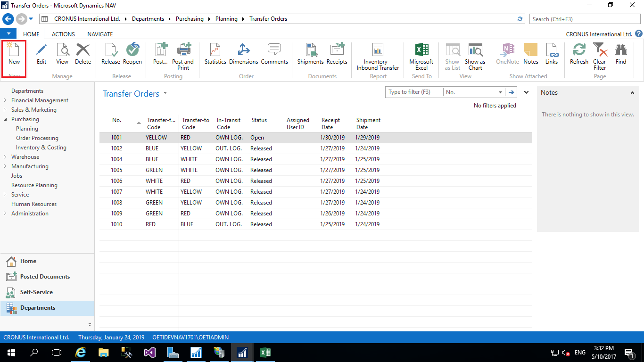Open navigation history dropdown arrow
This screenshot has height=362, width=644.
click(x=31, y=19)
